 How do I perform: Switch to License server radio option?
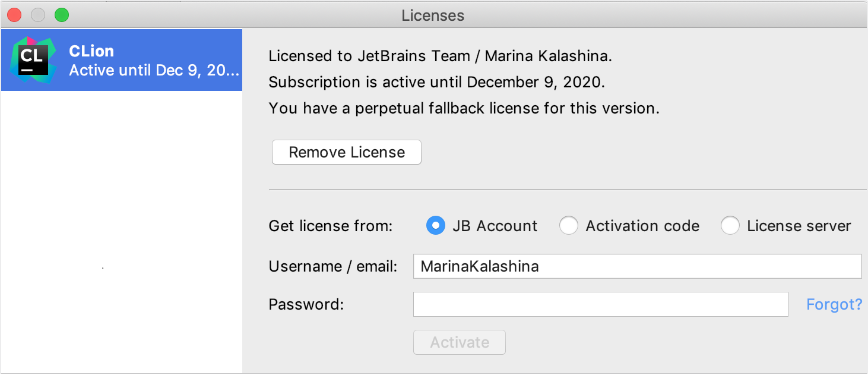[730, 226]
